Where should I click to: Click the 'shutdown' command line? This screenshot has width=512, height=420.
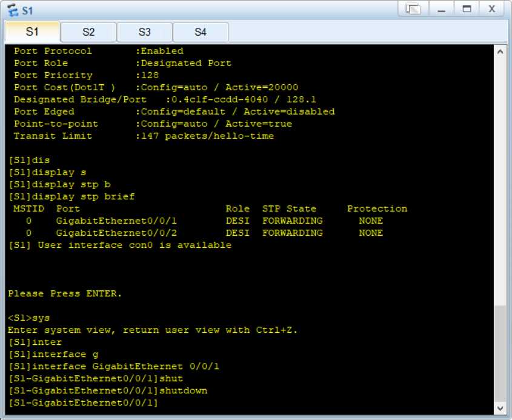pos(108,391)
